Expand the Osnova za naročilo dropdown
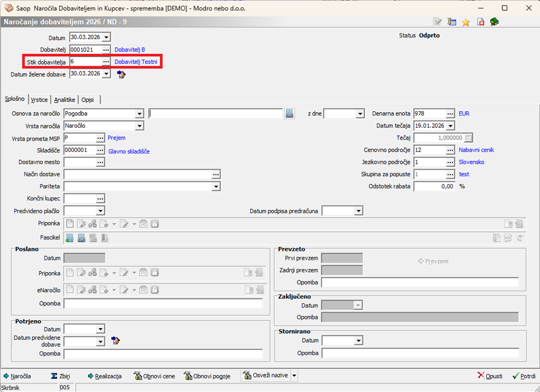This screenshot has width=540, height=392. pos(139,114)
